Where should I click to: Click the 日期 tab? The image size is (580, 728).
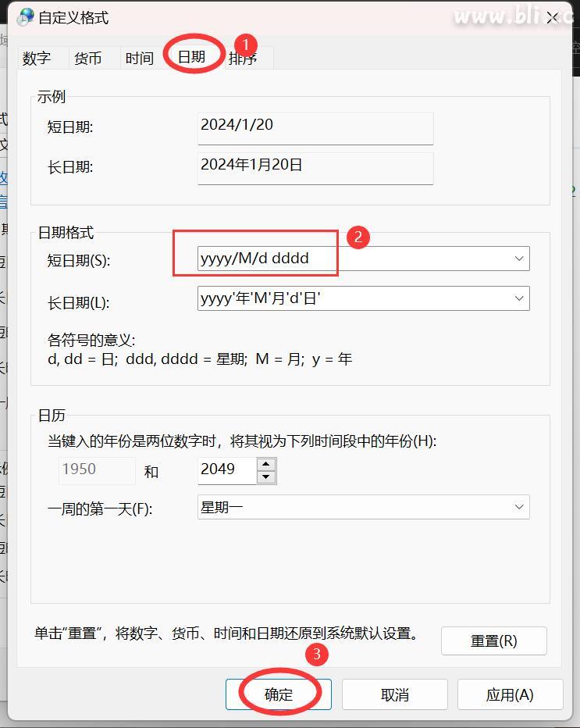191,57
